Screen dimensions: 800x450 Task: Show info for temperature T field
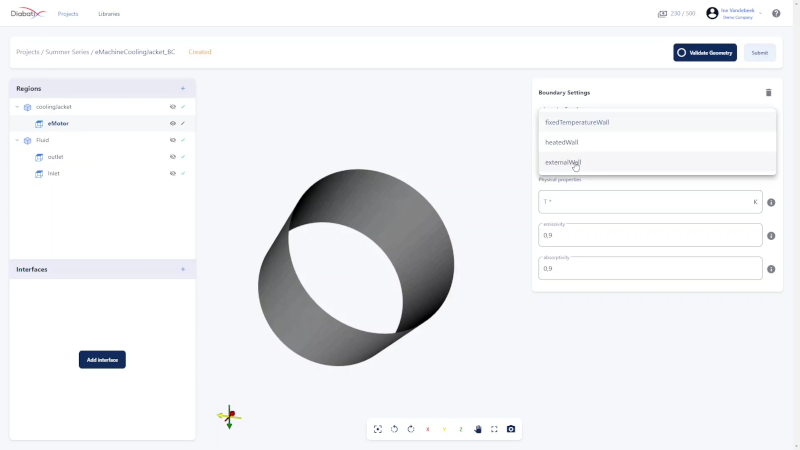771,203
